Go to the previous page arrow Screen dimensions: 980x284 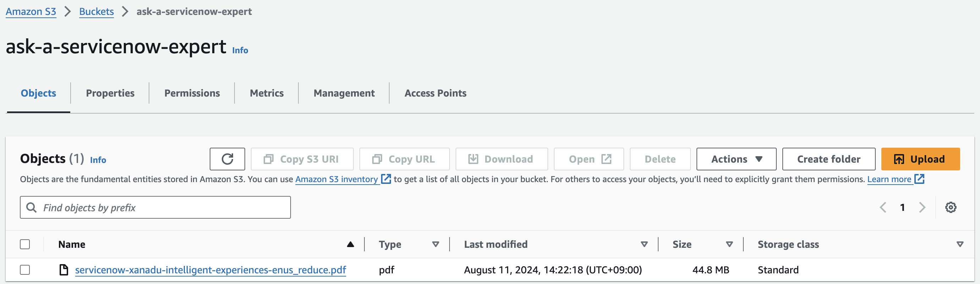click(x=883, y=207)
